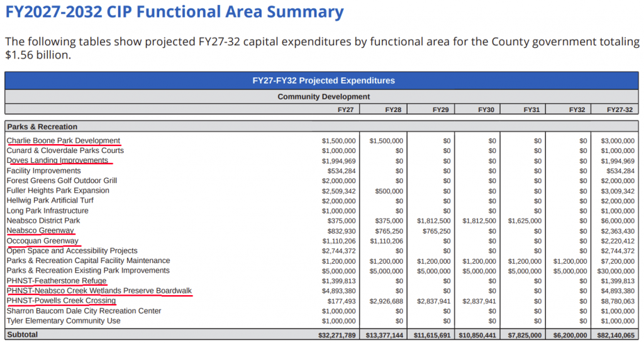Click the Doves Landing Improvements link
This screenshot has width=644, height=343.
coord(57,160)
